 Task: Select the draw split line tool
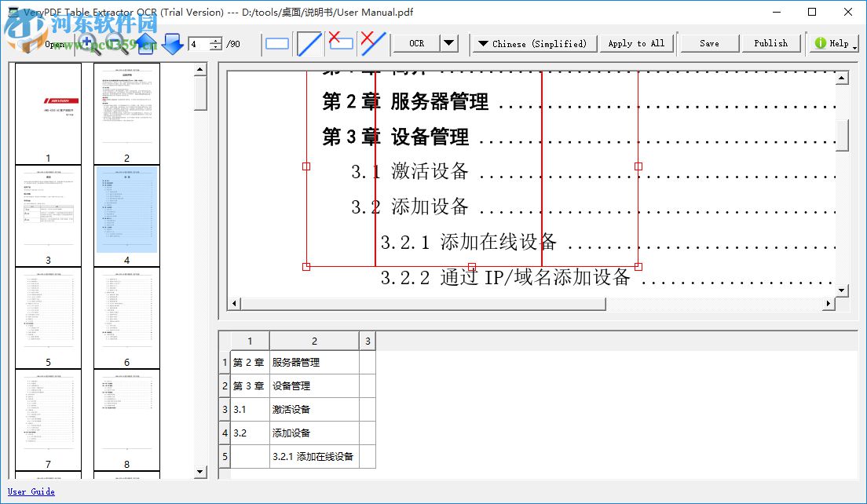308,43
